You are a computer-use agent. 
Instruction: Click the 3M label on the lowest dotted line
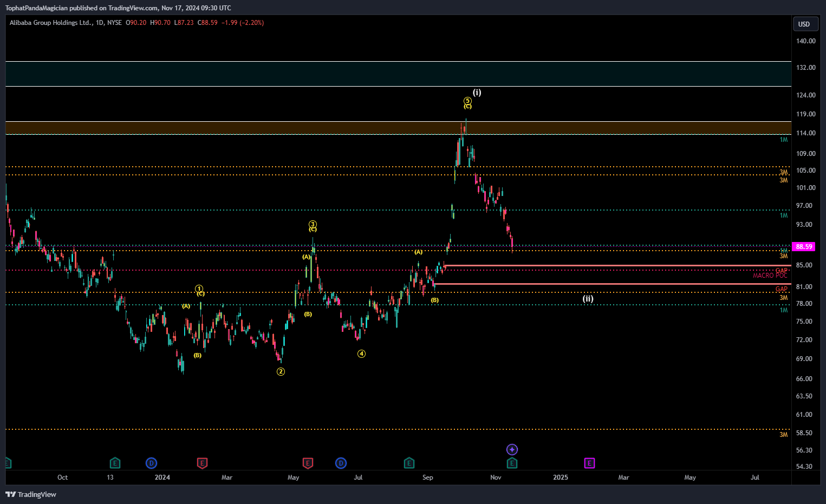coord(784,435)
